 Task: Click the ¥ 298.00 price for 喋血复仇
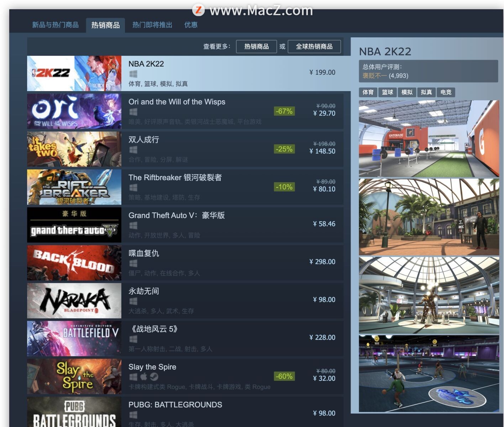tap(322, 262)
